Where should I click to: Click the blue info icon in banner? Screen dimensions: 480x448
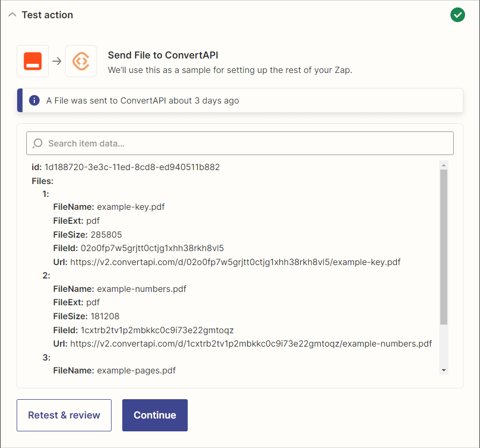click(x=34, y=100)
